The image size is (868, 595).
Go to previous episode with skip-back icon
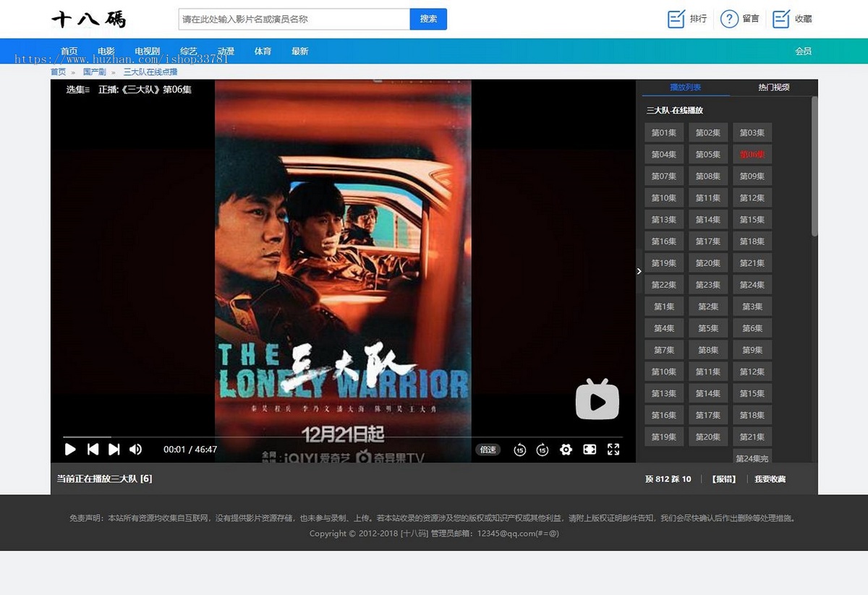[93, 449]
